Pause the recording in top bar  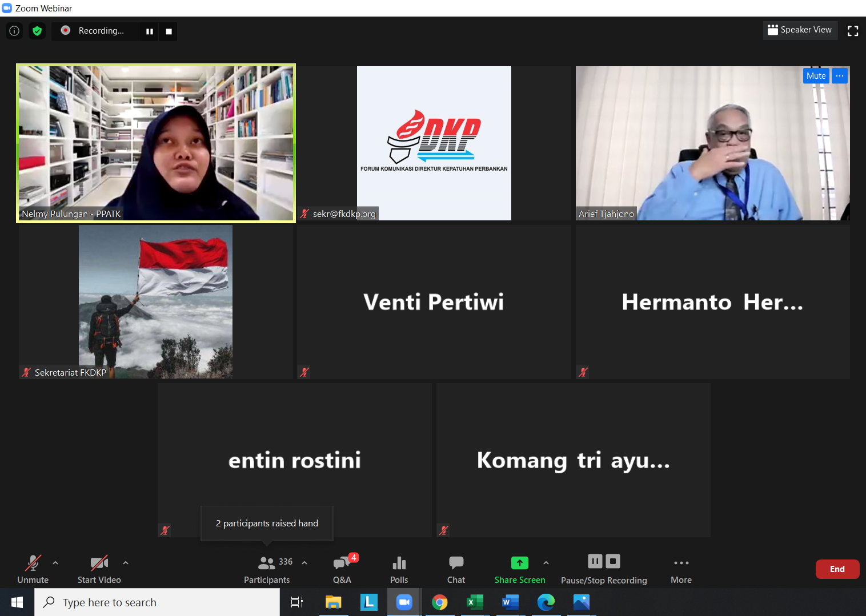(x=150, y=31)
